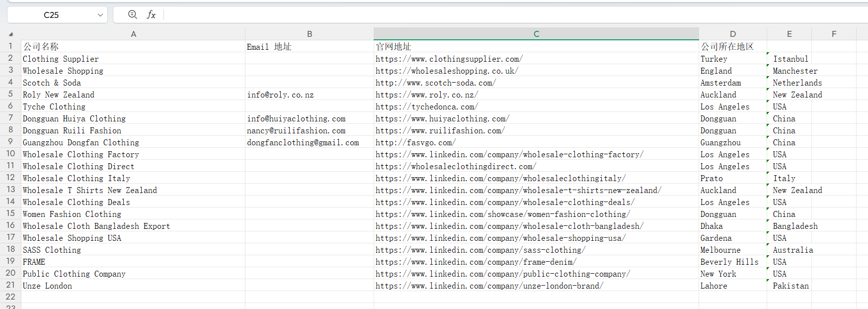Click the zoom magnifier icon beside formula bar
The height and width of the screenshot is (309, 868).
[x=132, y=14]
